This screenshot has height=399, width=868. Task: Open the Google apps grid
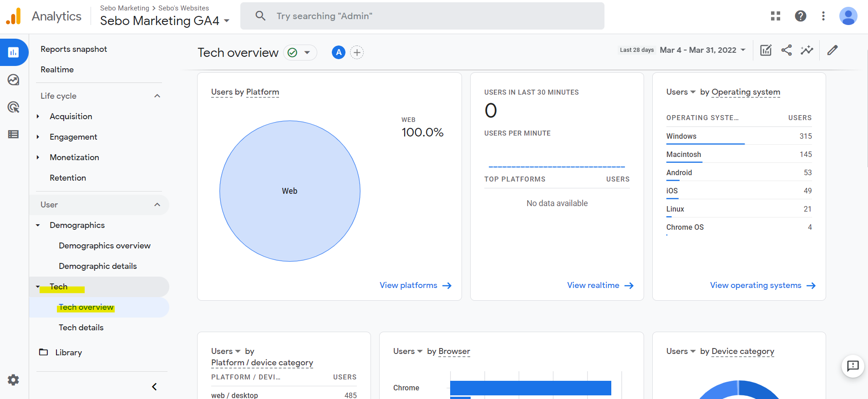pos(776,16)
